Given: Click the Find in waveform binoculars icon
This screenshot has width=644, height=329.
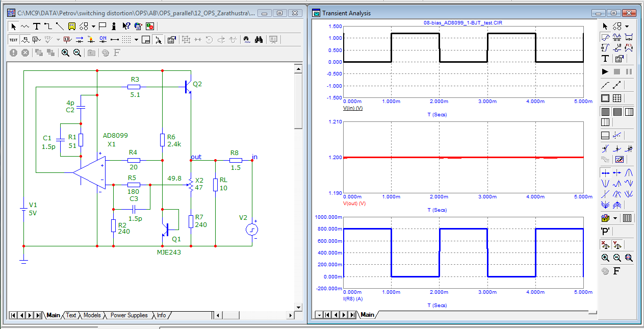Looking at the screenshot, I should coord(247,39).
